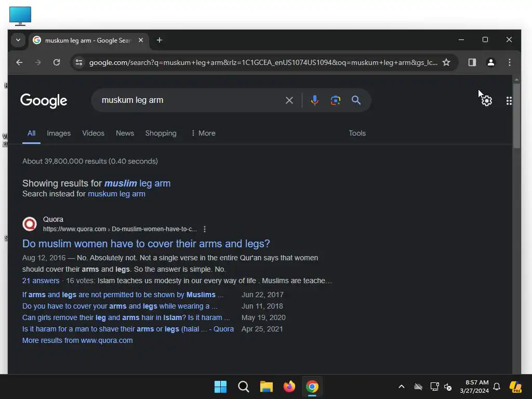The width and height of the screenshot is (532, 399).
Task: Start voice search with microphone icon
Action: click(314, 100)
